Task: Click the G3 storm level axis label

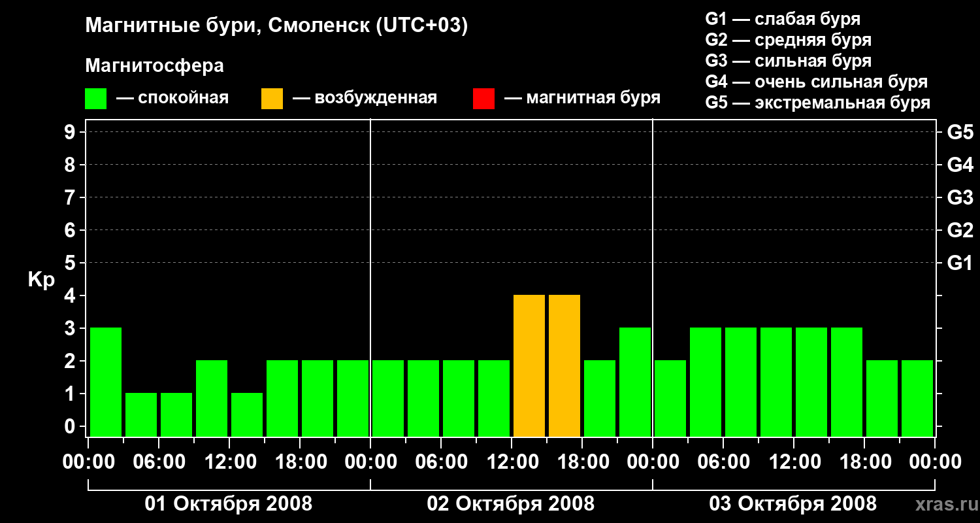Action: [960, 197]
